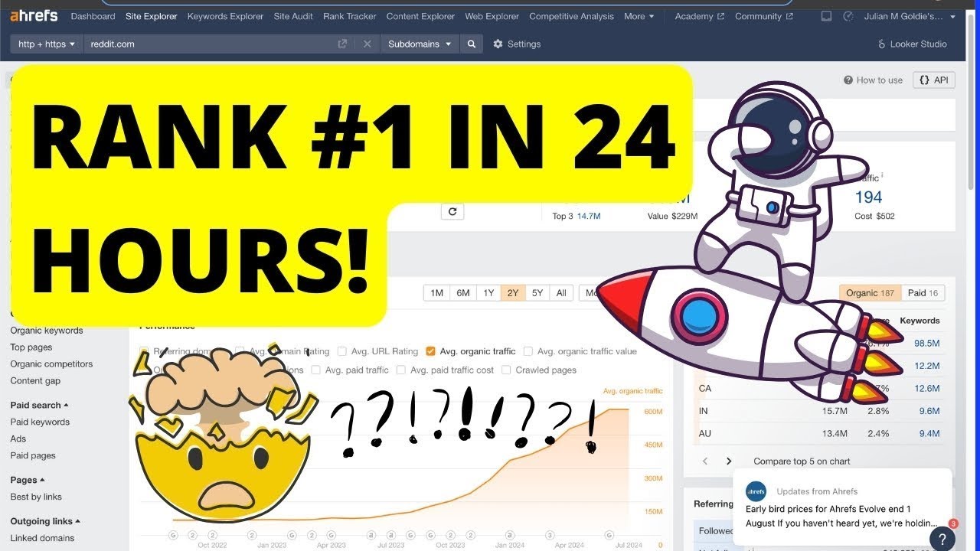Viewport: 980px width, 551px height.
Task: Open the Community external link
Action: coord(764,16)
